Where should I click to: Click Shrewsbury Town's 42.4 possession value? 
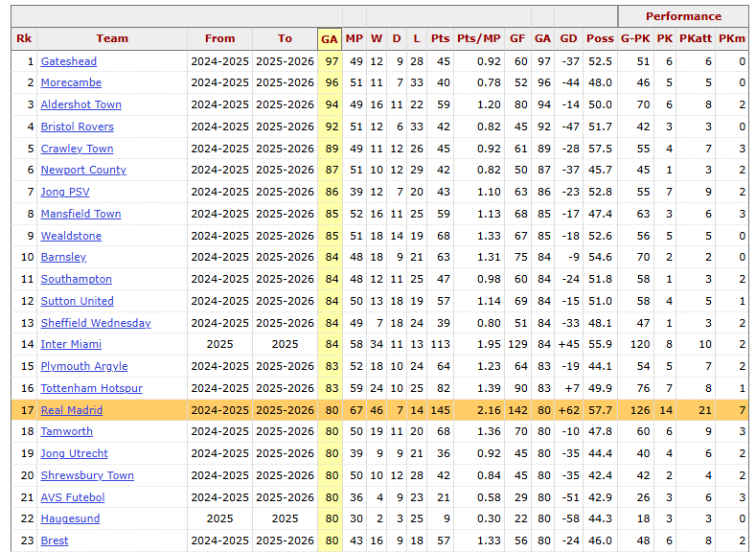click(600, 476)
